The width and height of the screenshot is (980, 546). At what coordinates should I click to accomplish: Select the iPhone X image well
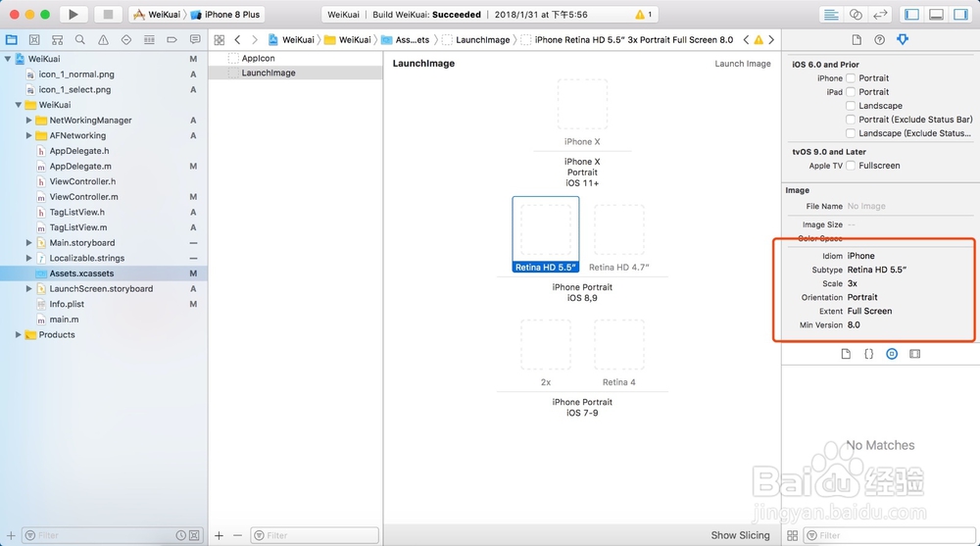click(582, 104)
